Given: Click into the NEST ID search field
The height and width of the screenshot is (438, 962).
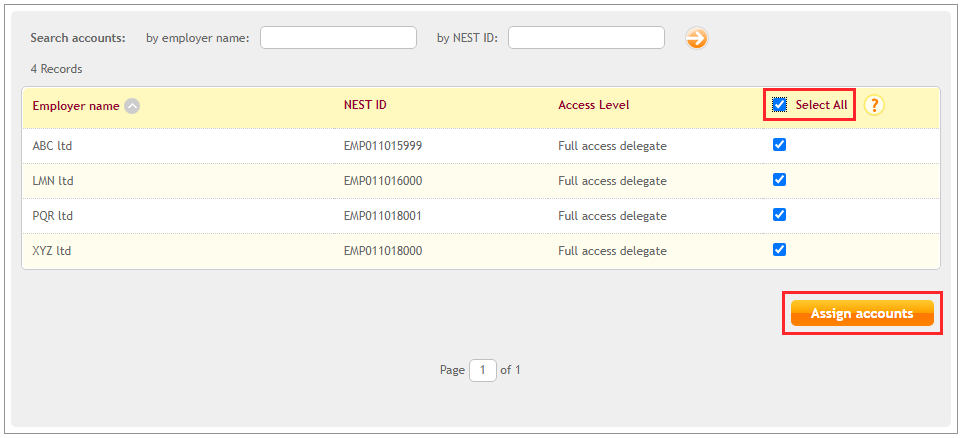Looking at the screenshot, I should click(x=587, y=37).
